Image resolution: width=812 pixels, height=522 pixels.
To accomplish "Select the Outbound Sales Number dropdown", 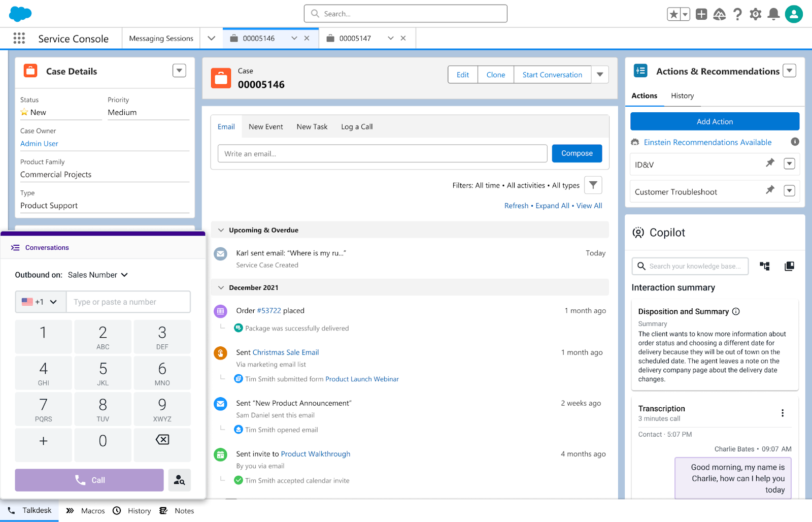I will coord(98,275).
